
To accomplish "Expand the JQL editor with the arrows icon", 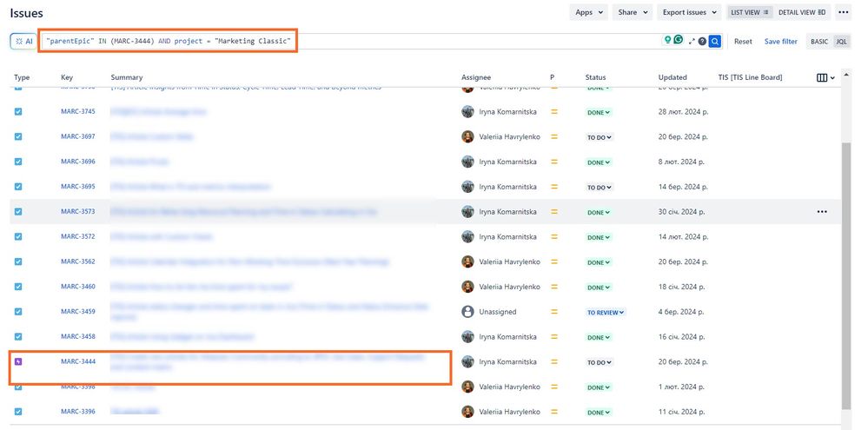I will tap(692, 41).
